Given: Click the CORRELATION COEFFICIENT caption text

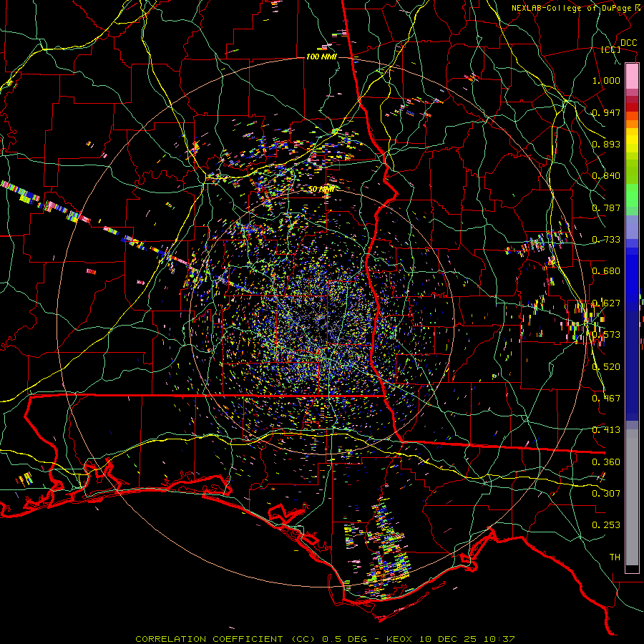Looking at the screenshot, I should (x=209, y=639).
